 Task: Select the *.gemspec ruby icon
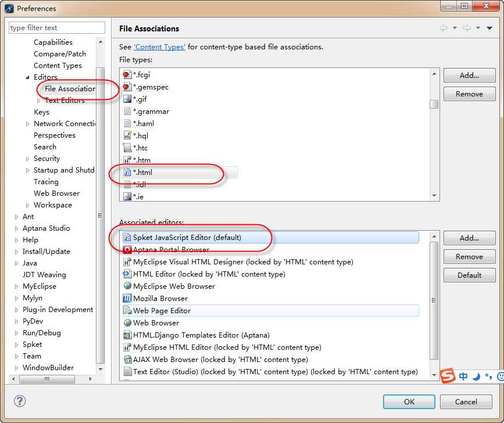(x=127, y=87)
